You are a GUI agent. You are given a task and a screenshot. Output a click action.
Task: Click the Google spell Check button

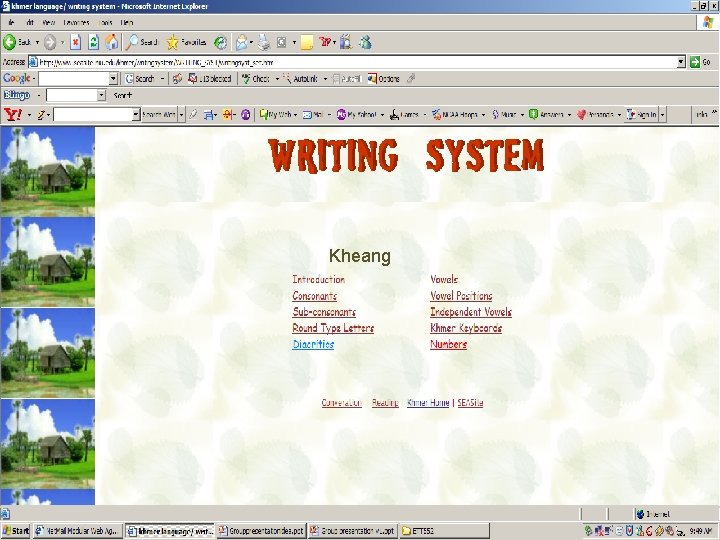[256, 79]
